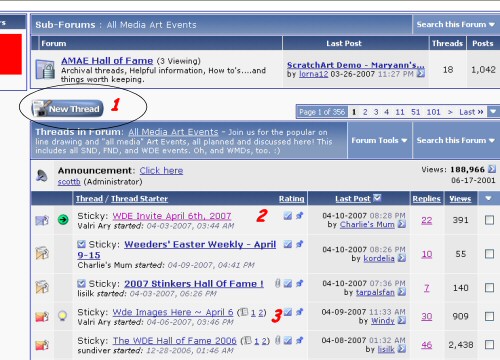Tick the checkbox for WDE Hall of Fame 2006 thread
Viewport: 500px width, 360px height.
489,345
